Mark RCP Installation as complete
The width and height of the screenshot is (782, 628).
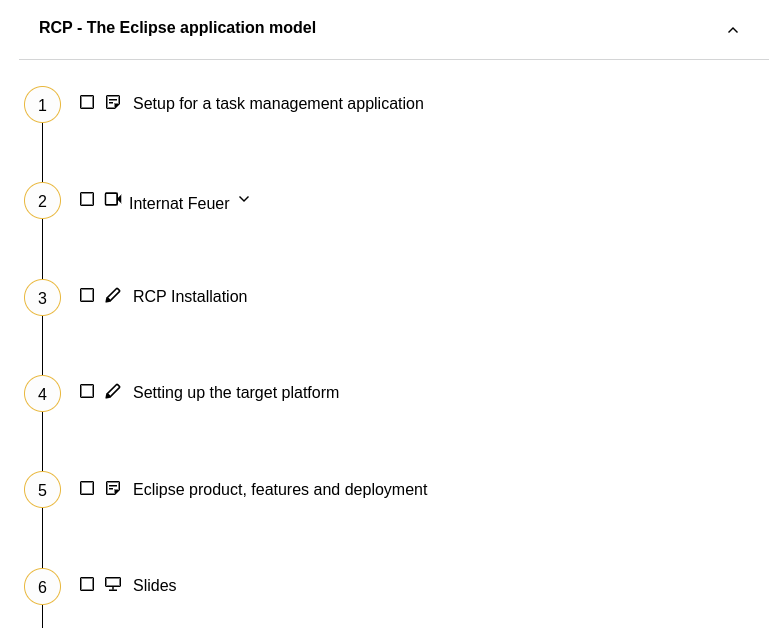[x=87, y=295]
